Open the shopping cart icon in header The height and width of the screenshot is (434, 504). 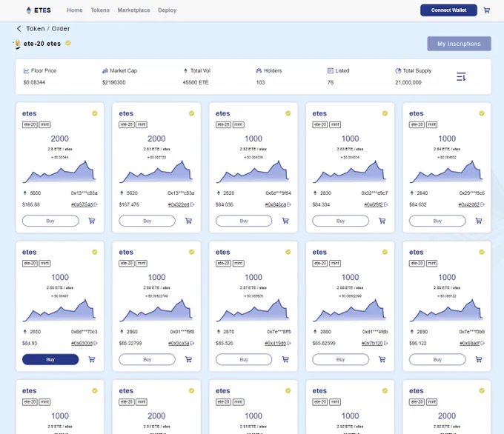[487, 10]
